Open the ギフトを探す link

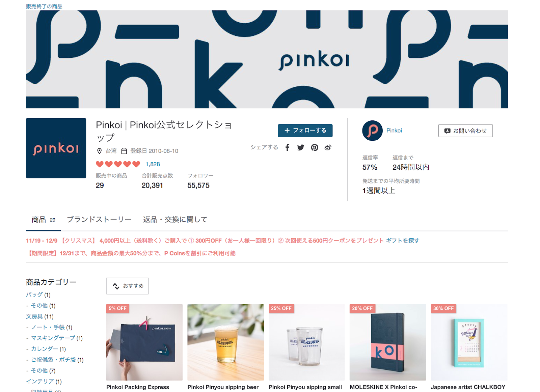click(x=403, y=241)
